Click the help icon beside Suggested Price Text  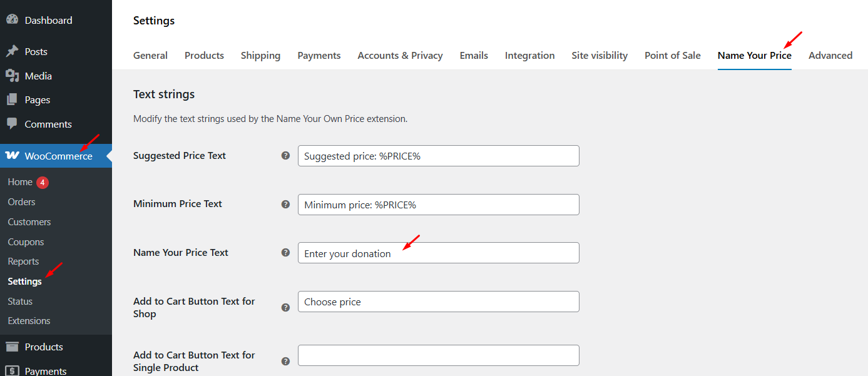click(285, 155)
